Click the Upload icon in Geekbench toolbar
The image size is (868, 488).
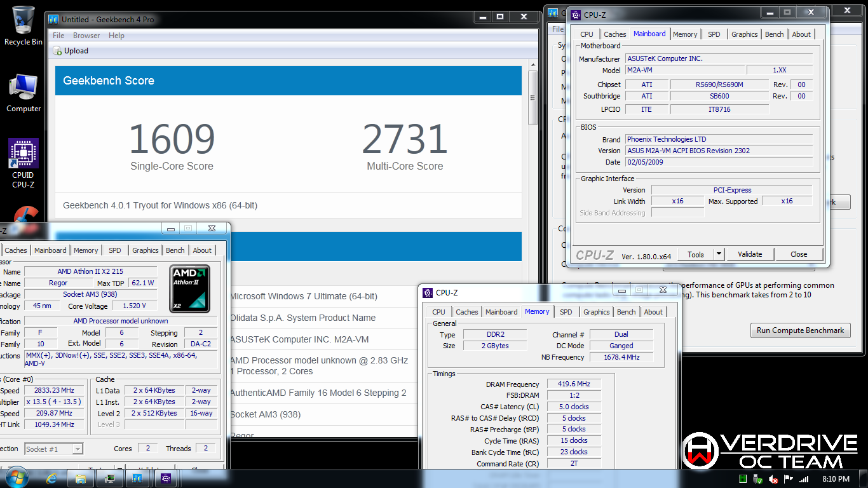click(x=57, y=51)
